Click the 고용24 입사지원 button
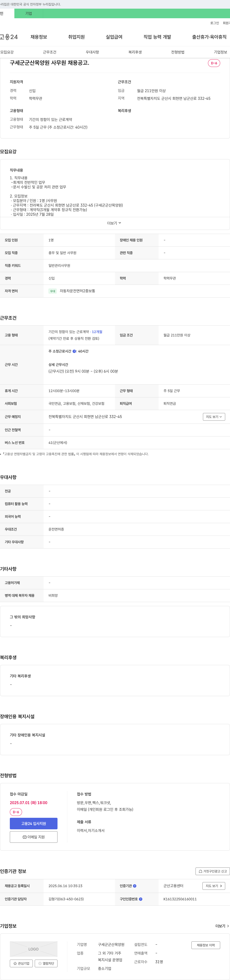Viewport: 230px width, 980px height. click(34, 823)
